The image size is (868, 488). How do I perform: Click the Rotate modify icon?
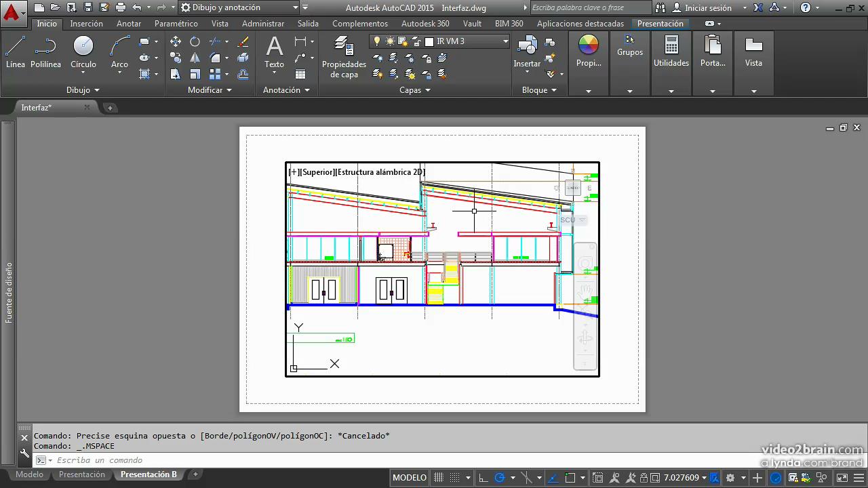(195, 41)
